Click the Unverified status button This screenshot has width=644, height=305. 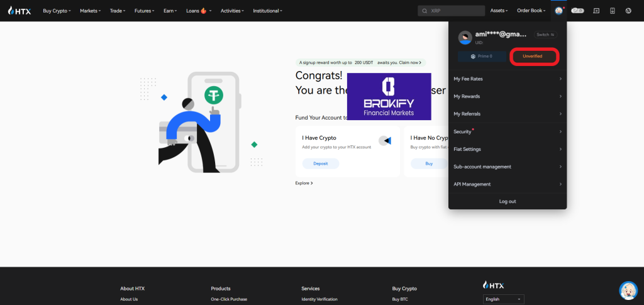pyautogui.click(x=535, y=57)
